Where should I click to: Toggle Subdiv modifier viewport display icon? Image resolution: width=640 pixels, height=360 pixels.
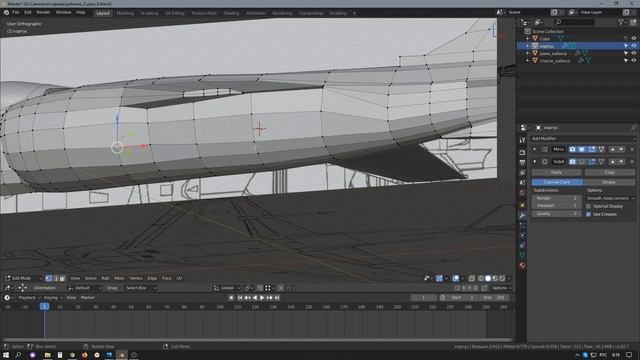tap(582, 162)
